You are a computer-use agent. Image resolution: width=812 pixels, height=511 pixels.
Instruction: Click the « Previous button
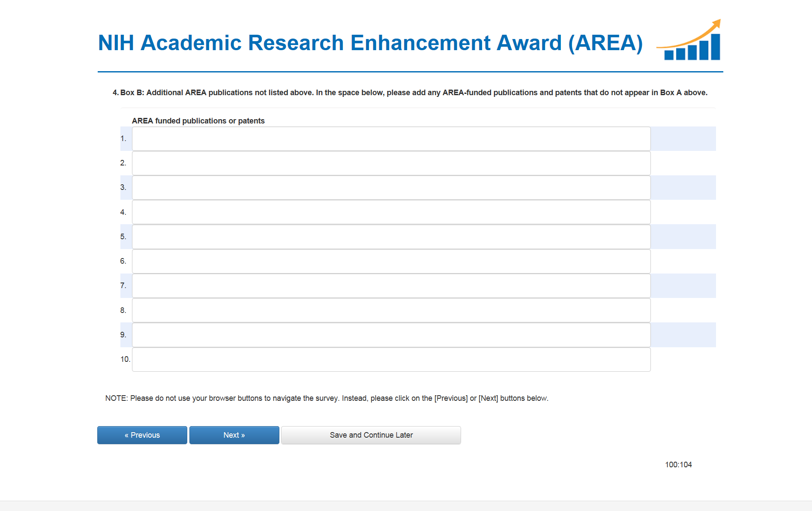point(142,435)
